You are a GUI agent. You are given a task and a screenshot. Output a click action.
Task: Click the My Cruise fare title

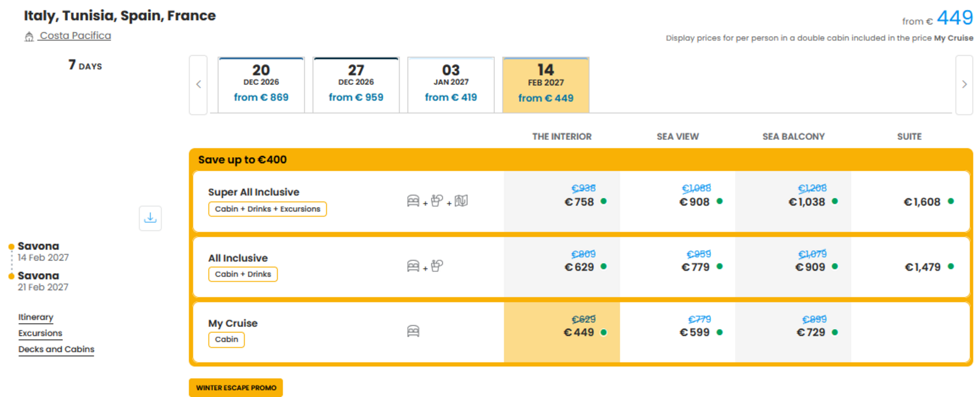pyautogui.click(x=233, y=323)
